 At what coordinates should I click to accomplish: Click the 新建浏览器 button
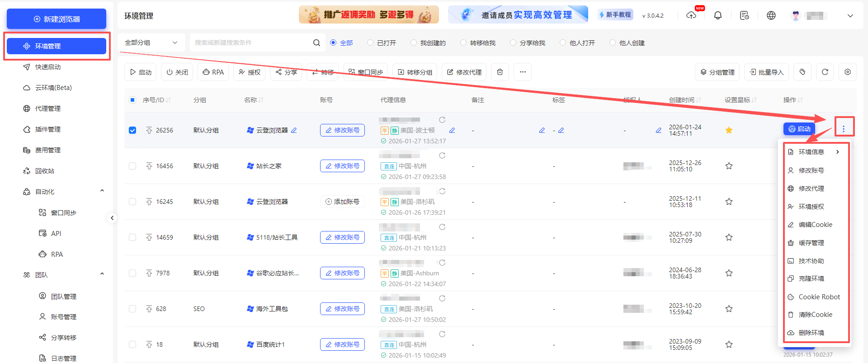pyautogui.click(x=57, y=19)
